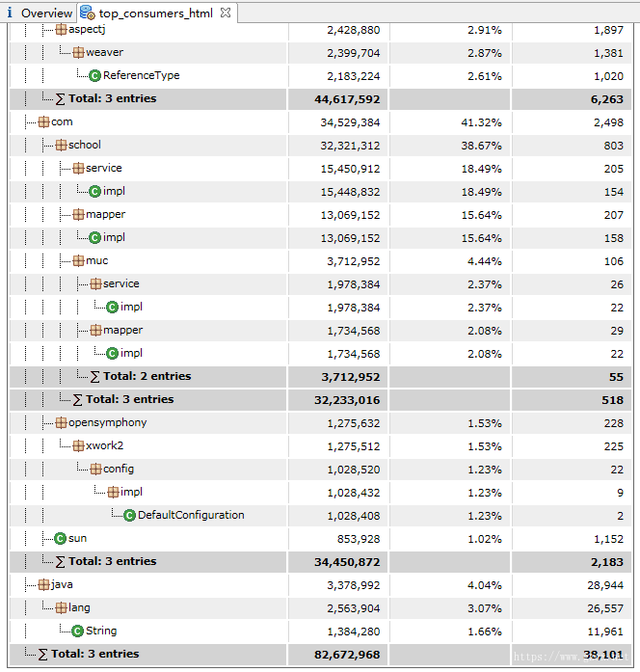Image resolution: width=640 pixels, height=672 pixels.
Task: Click the sun class icon
Action: [60, 539]
